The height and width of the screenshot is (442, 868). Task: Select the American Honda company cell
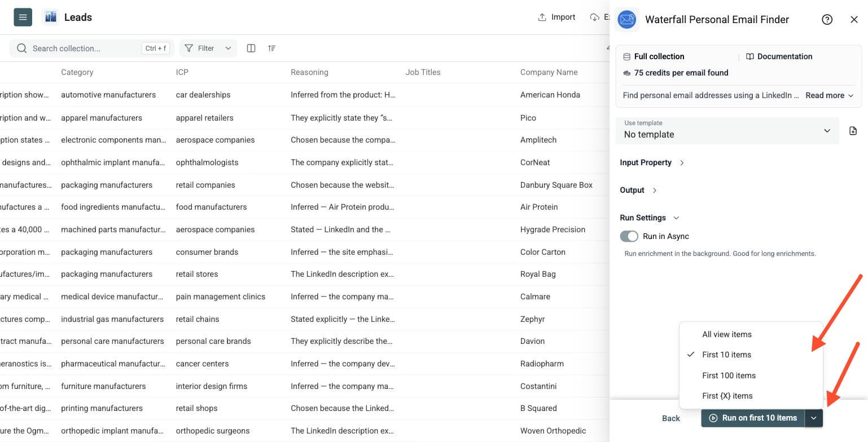pyautogui.click(x=550, y=95)
